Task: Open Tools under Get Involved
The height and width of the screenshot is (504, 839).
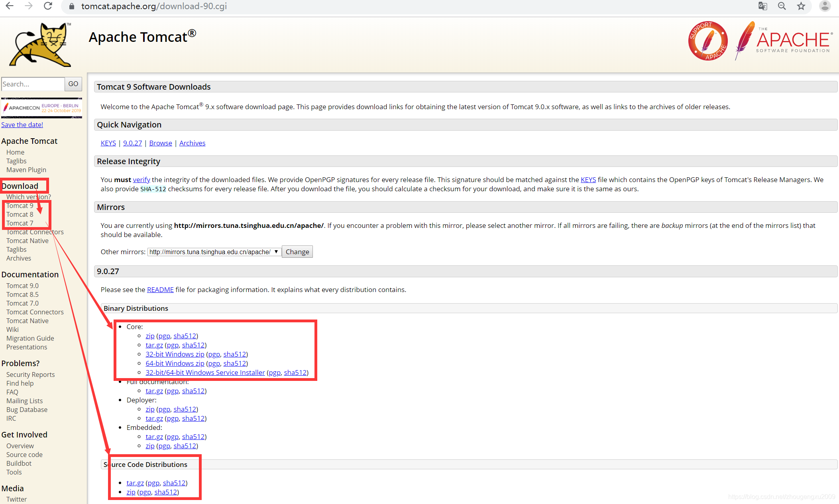Action: [14, 472]
